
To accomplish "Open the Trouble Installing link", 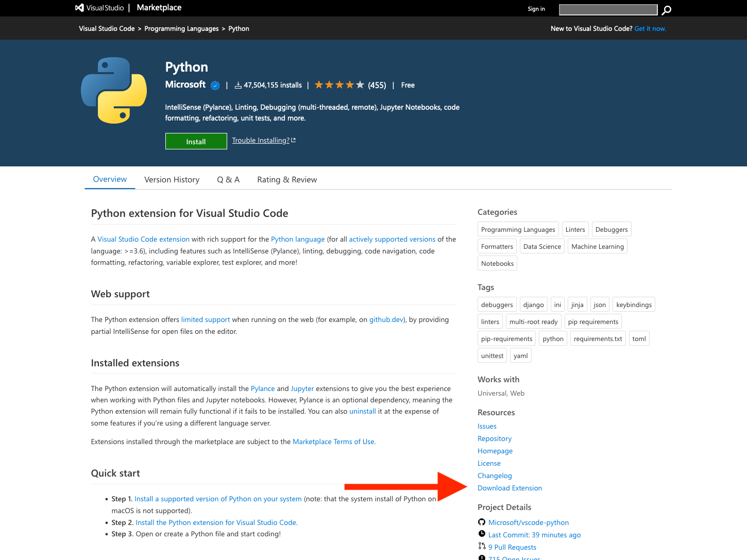I will pyautogui.click(x=261, y=140).
